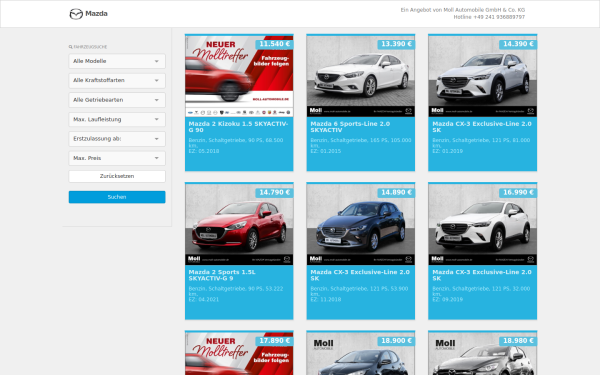600x375 pixels.
Task: Open the 18.900 € car photo
Action: 360,354
